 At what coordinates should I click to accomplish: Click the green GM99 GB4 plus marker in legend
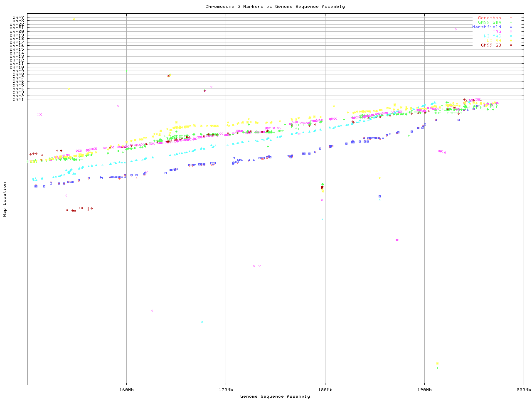511,22
